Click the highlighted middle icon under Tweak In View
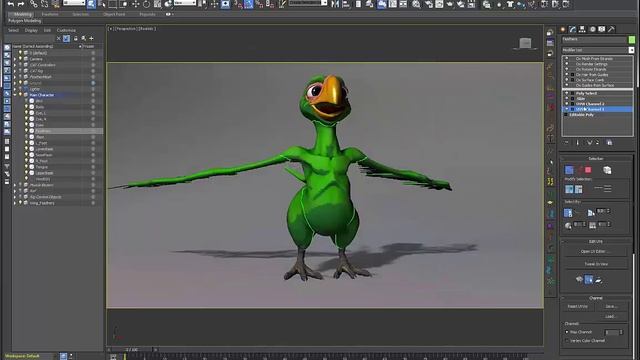Image resolution: width=640 pixels, height=360 pixels. pos(589,280)
